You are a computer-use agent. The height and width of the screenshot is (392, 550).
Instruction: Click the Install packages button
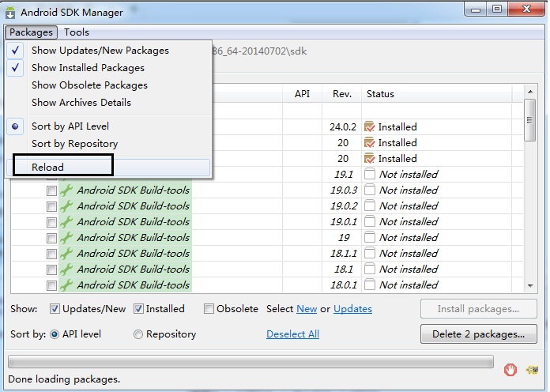[x=478, y=309]
